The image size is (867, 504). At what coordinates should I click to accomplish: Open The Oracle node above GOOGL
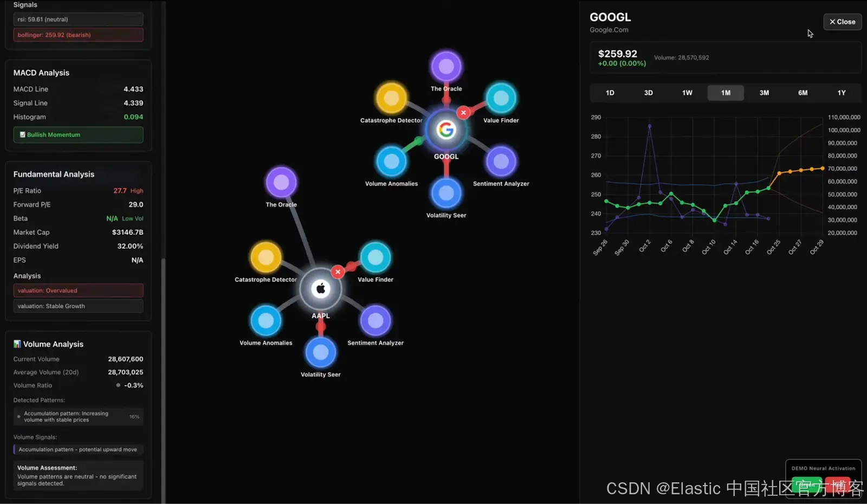(446, 67)
